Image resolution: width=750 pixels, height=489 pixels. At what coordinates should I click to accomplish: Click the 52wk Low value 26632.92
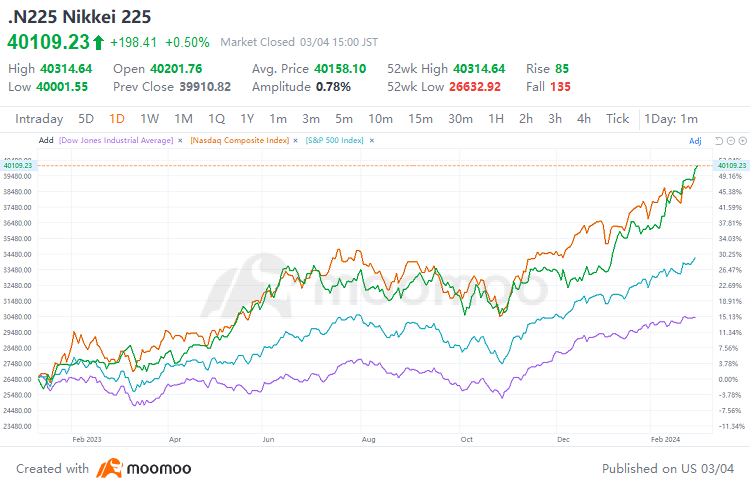(x=475, y=87)
